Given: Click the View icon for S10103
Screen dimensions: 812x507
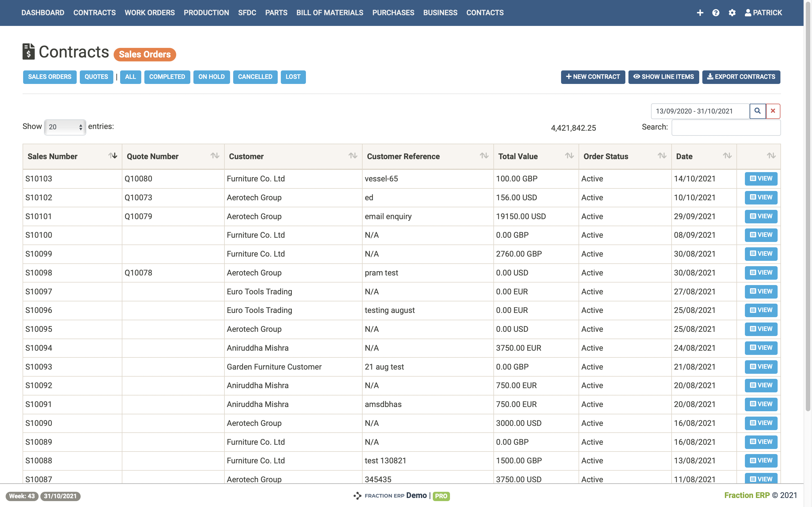Looking at the screenshot, I should (x=761, y=178).
